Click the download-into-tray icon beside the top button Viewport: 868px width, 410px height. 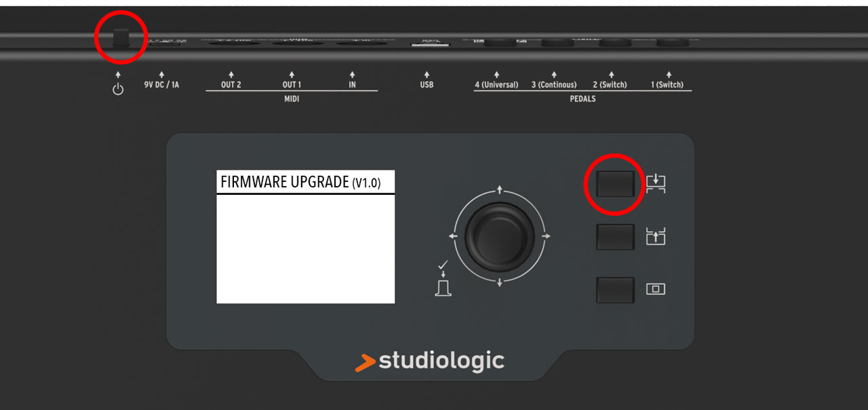(x=656, y=184)
